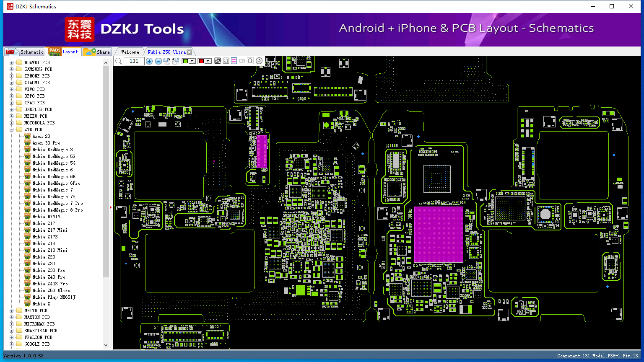
Task: Click the tree scrollbar down arrow
Action: pos(106,345)
